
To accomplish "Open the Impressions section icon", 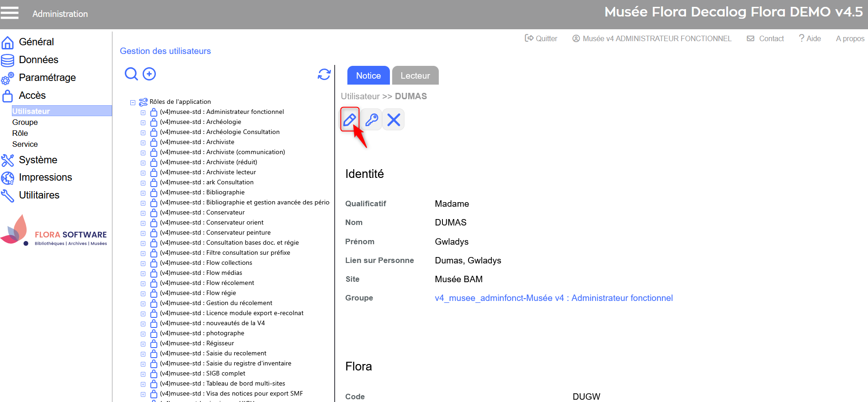I will [8, 177].
